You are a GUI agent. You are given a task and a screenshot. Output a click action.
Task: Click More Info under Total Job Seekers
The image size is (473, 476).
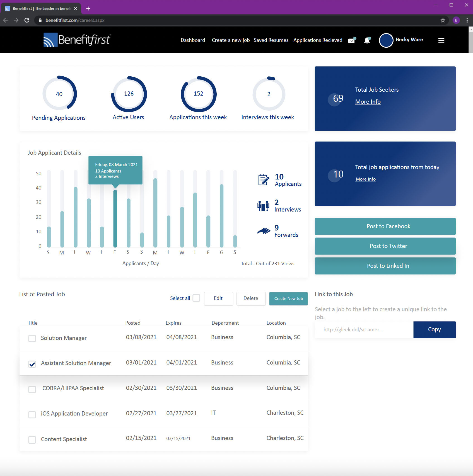(368, 102)
